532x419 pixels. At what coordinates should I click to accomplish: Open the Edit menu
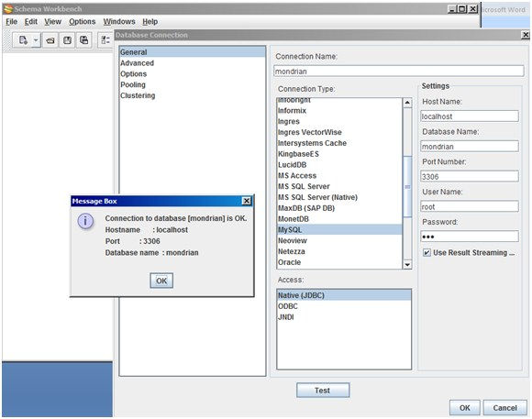(x=31, y=22)
